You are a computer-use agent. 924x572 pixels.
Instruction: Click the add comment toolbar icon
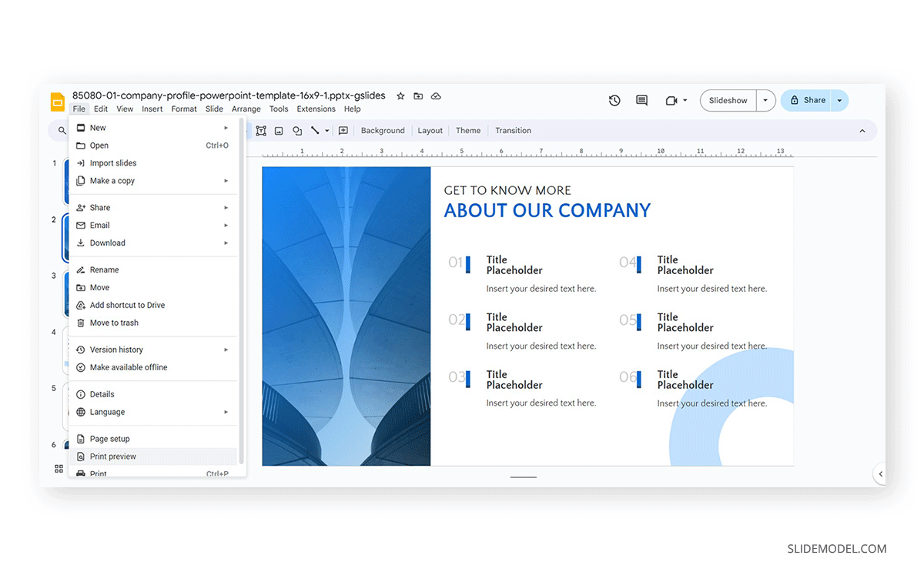click(x=343, y=131)
